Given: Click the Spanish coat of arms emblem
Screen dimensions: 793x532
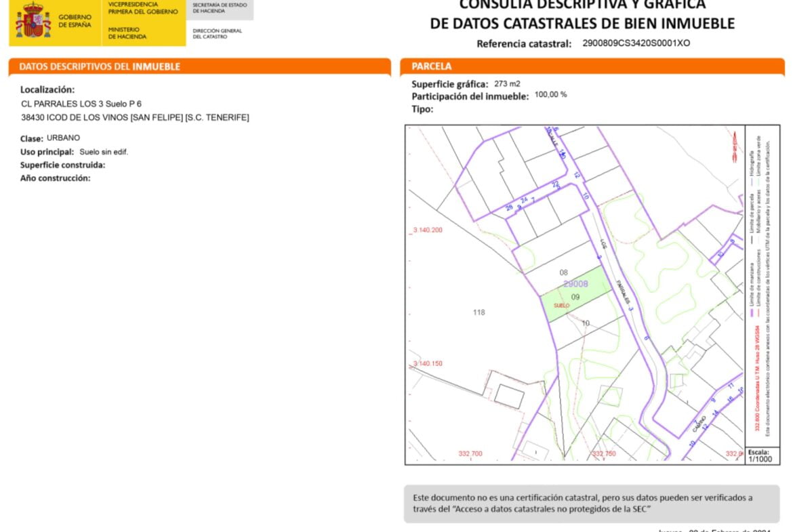Looking at the screenshot, I should click(33, 20).
